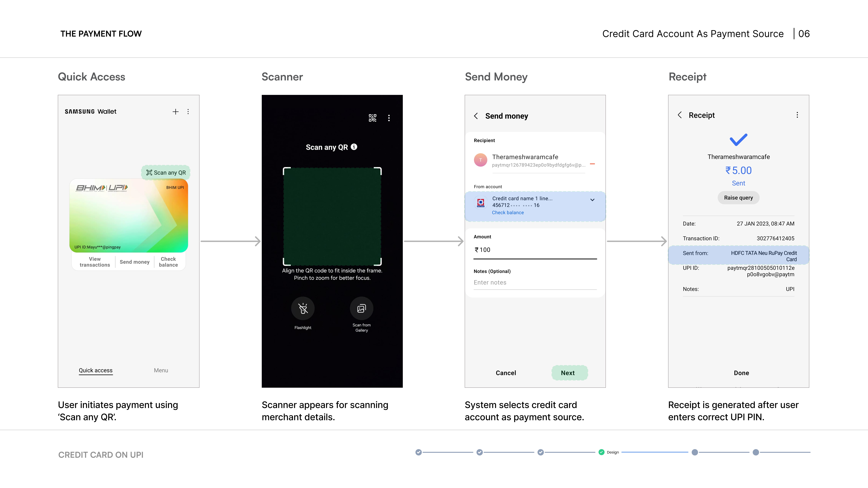Tap the QR code icon in scanner header
868x488 pixels.
click(372, 118)
